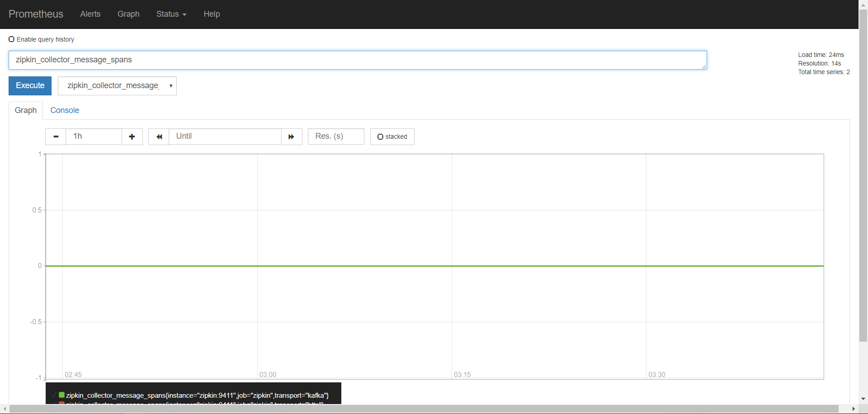Screen dimensions: 868x414
Task: Click the 1h range input field
Action: pyautogui.click(x=94, y=136)
